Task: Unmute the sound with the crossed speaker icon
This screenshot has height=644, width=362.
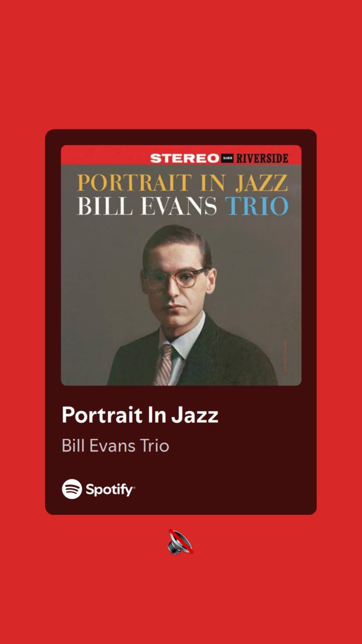Action: [x=180, y=542]
